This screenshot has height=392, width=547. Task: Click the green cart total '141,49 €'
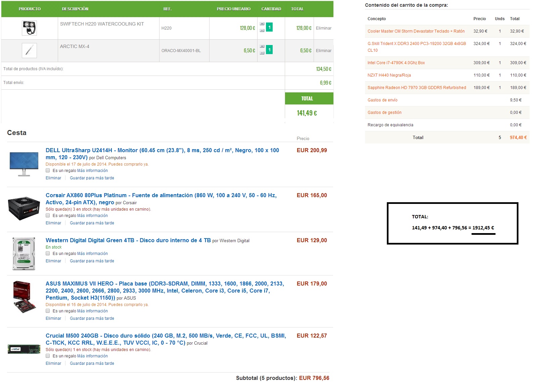point(307,113)
